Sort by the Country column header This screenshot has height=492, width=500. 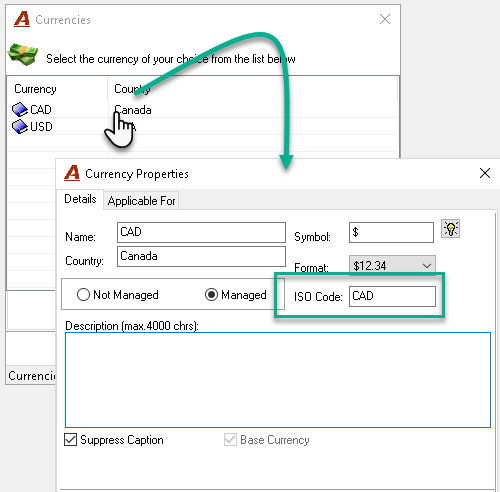click(x=252, y=89)
